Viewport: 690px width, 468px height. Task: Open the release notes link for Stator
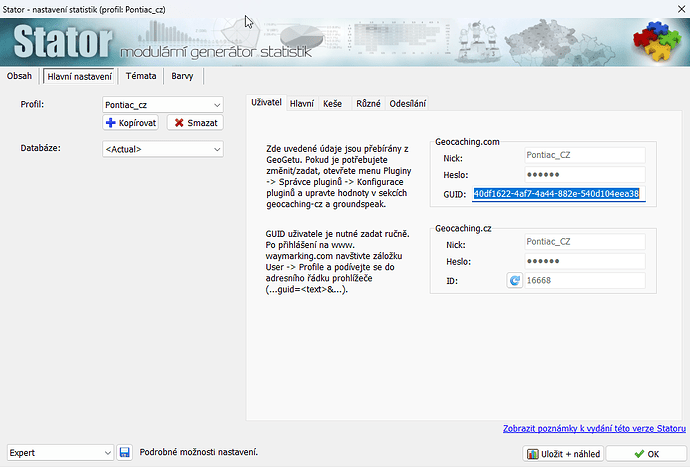click(594, 428)
